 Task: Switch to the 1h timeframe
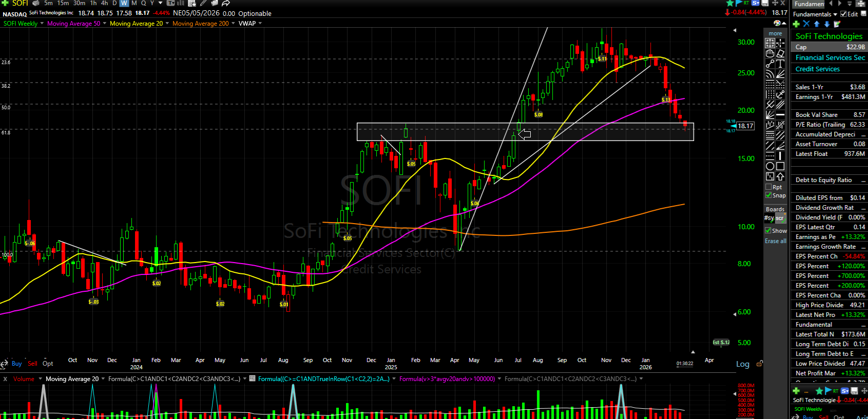pyautogui.click(x=93, y=3)
